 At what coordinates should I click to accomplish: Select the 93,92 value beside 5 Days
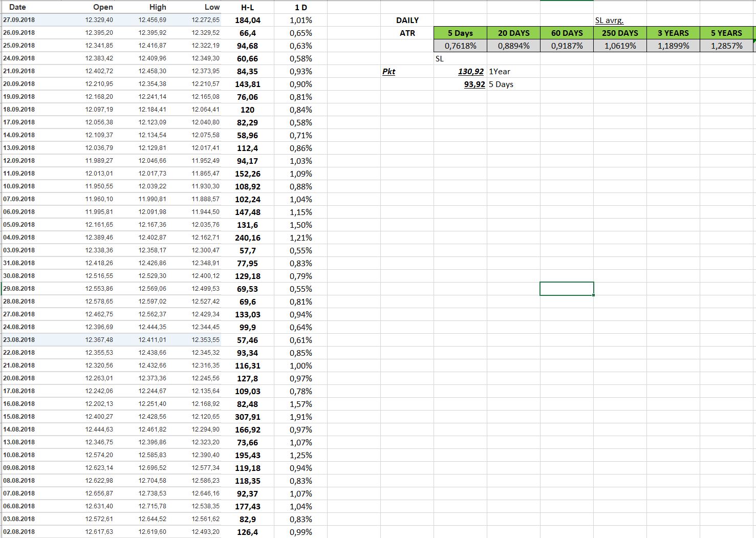pos(473,84)
